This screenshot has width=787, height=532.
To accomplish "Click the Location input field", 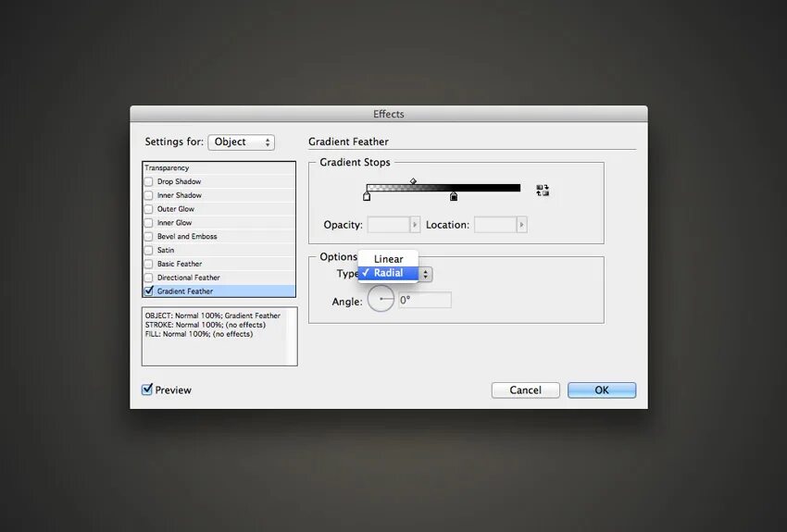I will [496, 225].
